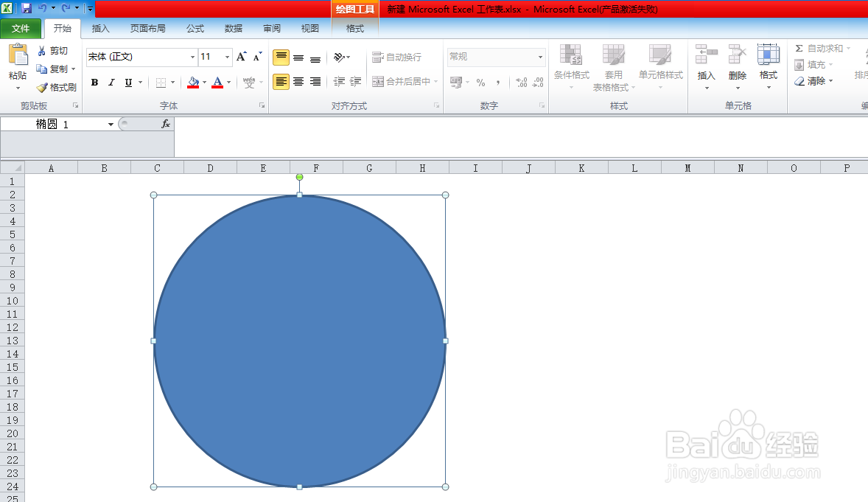The height and width of the screenshot is (502, 868).
Task: Switch to the 公式 tab
Action: point(195,28)
